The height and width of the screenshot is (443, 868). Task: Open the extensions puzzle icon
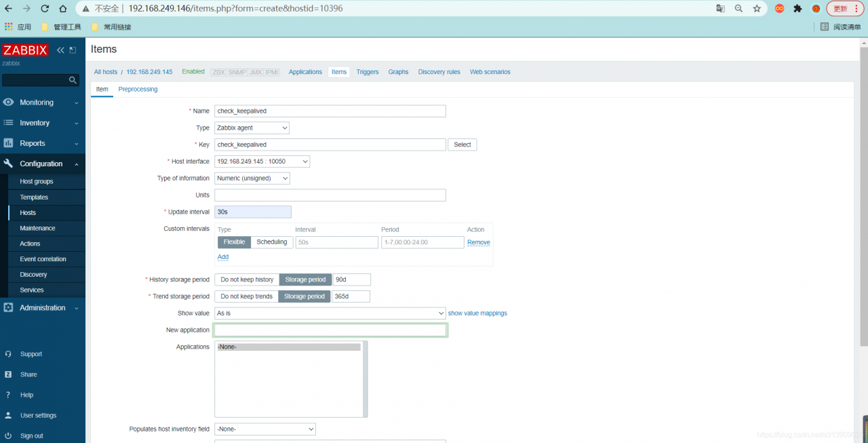point(797,9)
